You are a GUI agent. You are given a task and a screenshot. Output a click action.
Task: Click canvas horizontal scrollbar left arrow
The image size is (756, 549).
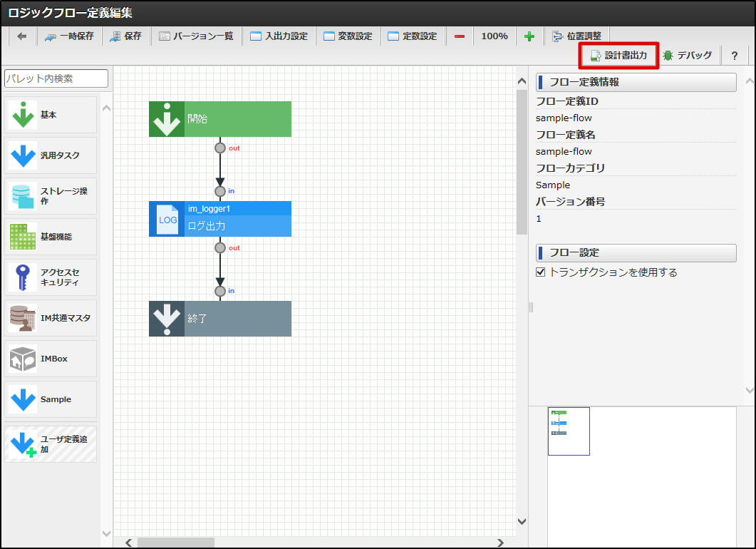(128, 543)
